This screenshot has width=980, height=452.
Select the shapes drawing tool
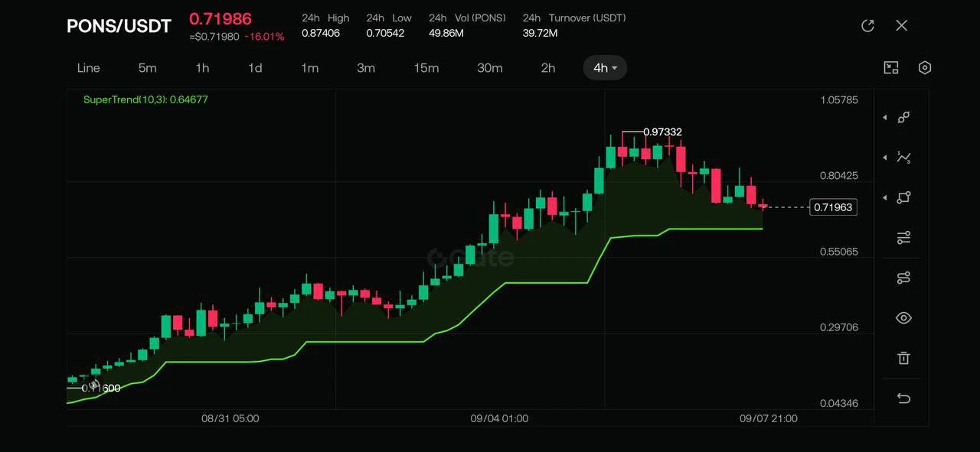(x=904, y=197)
